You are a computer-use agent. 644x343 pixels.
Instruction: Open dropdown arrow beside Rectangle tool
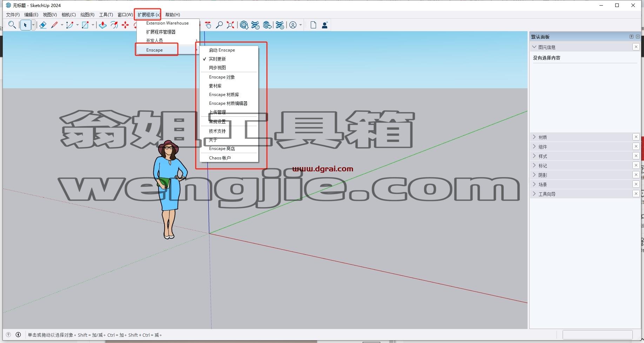[93, 25]
